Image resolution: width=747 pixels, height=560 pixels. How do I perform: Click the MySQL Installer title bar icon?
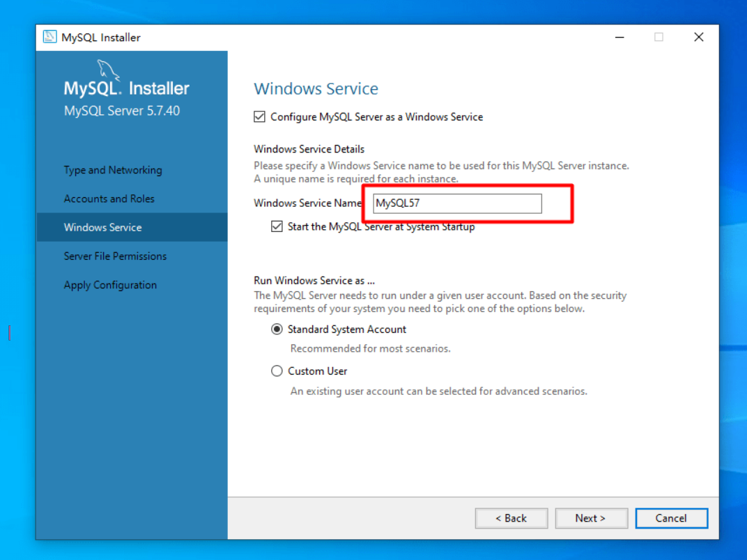click(49, 37)
